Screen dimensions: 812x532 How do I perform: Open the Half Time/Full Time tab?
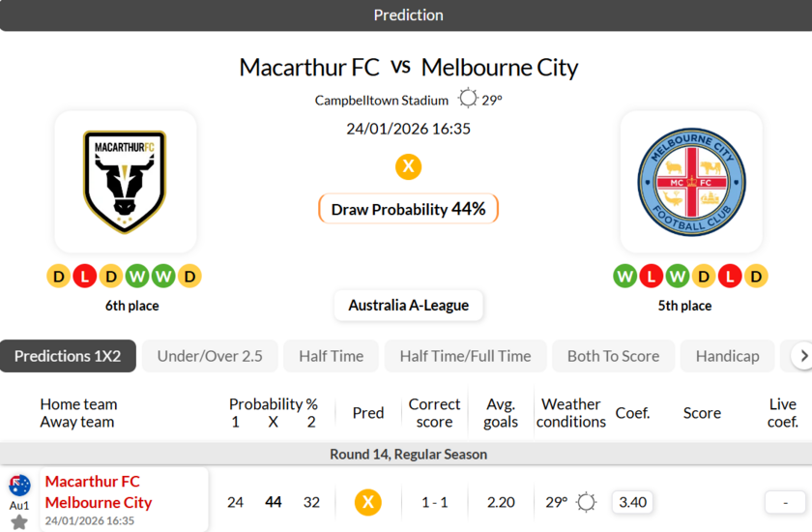(465, 356)
